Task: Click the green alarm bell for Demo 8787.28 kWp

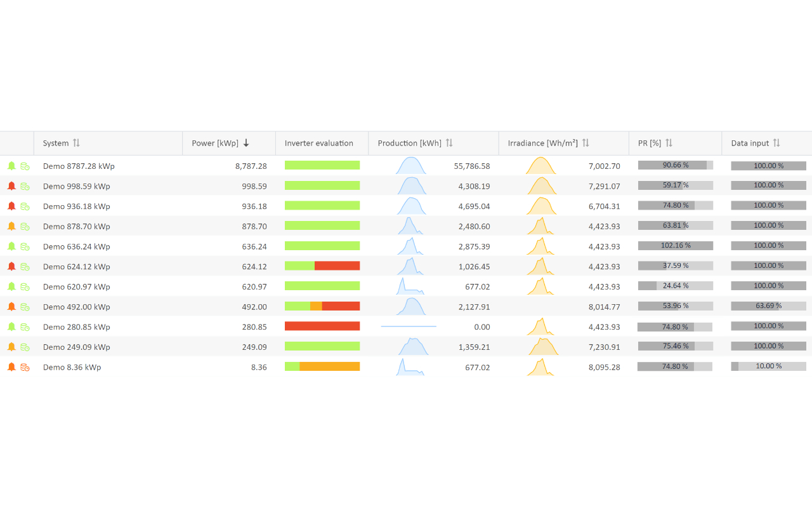Action: pyautogui.click(x=11, y=166)
